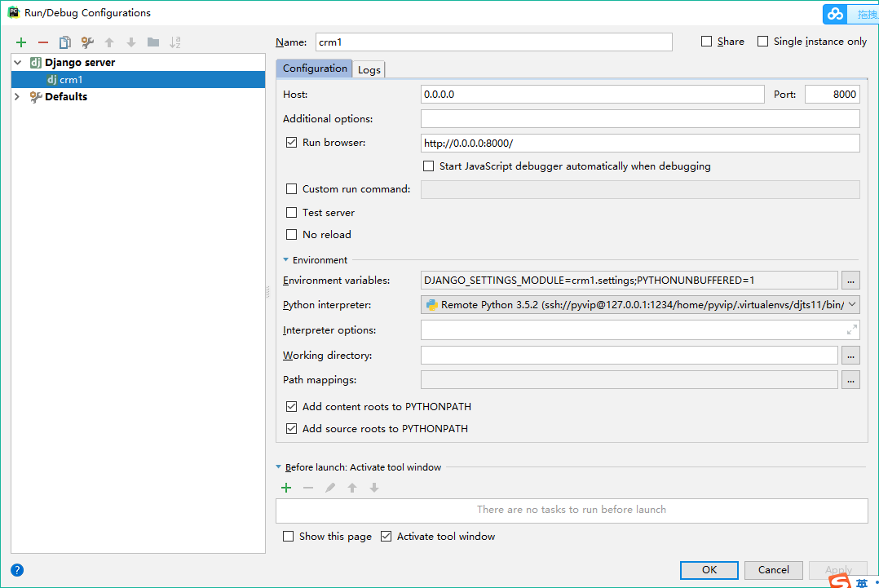Move configuration down in toolbar
This screenshot has height=588, width=879.
point(131,42)
